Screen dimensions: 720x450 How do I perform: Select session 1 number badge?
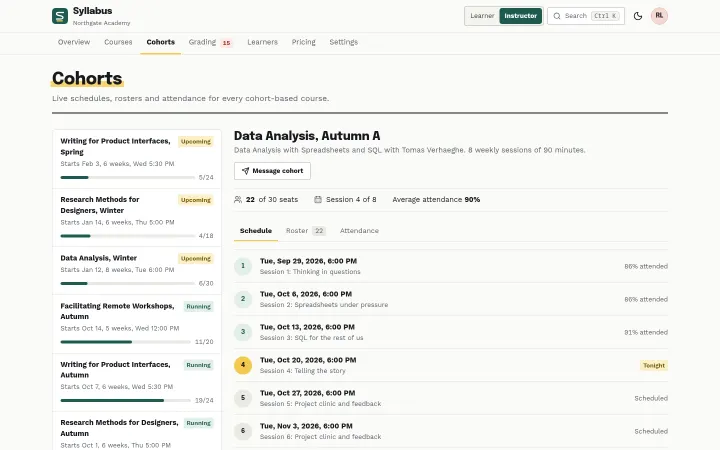pyautogui.click(x=243, y=266)
